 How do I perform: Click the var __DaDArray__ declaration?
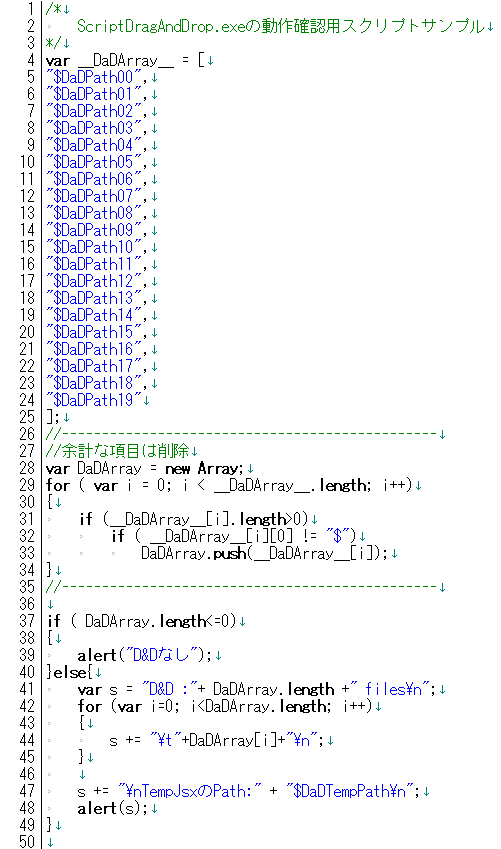click(x=126, y=60)
